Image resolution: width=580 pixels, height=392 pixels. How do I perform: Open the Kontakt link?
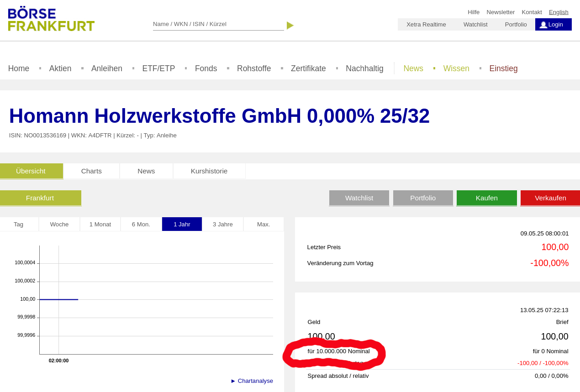click(532, 12)
